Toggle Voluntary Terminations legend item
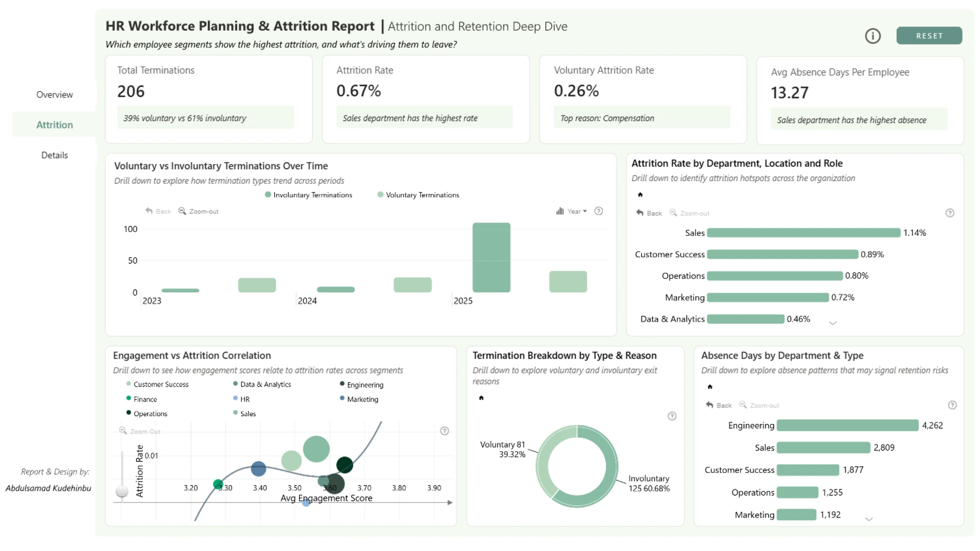The width and height of the screenshot is (980, 551). pyautogui.click(x=419, y=195)
